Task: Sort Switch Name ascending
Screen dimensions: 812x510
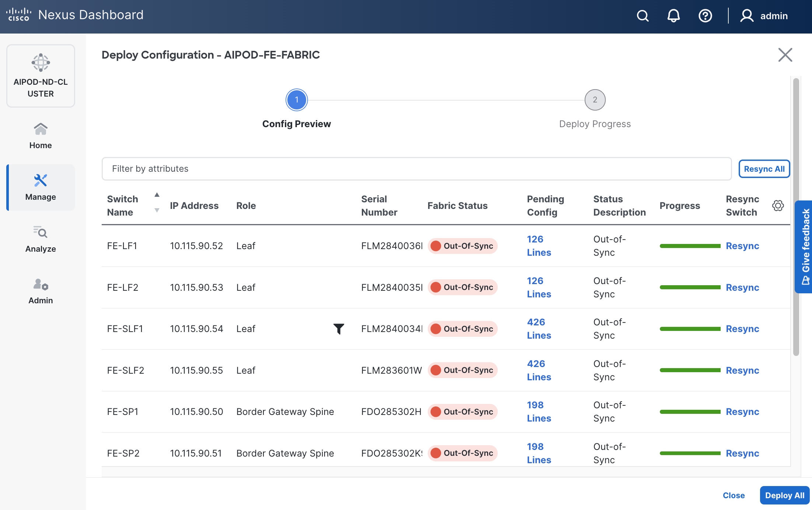Action: 157,195
